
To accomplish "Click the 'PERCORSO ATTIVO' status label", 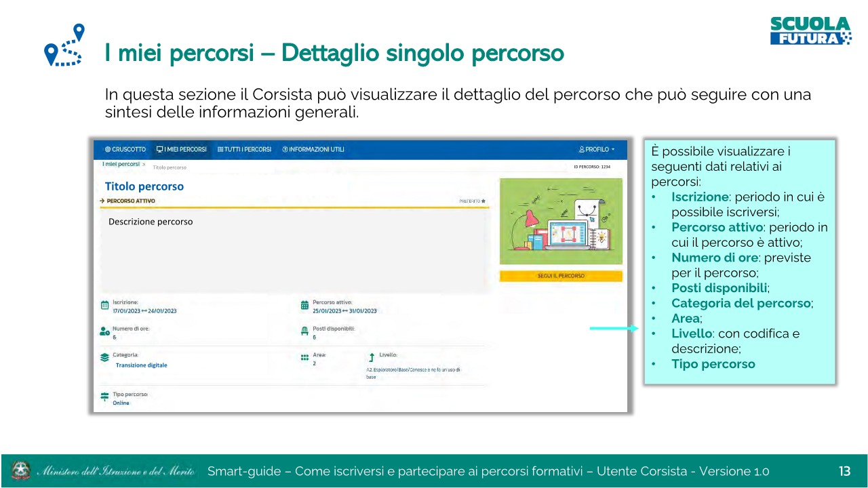I will [x=131, y=201].
